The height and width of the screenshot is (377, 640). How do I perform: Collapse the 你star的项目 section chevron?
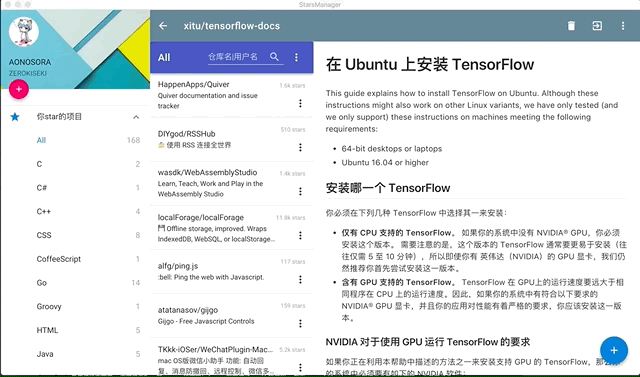[136, 117]
